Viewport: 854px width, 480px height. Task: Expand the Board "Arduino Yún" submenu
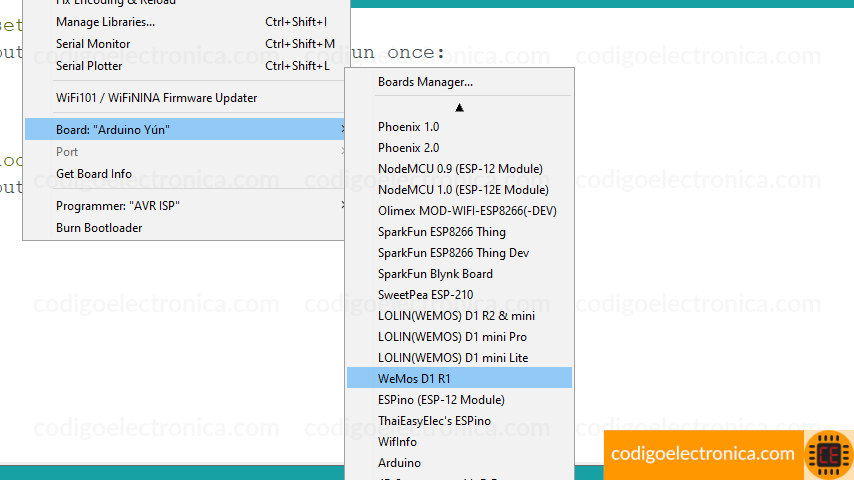pos(185,129)
